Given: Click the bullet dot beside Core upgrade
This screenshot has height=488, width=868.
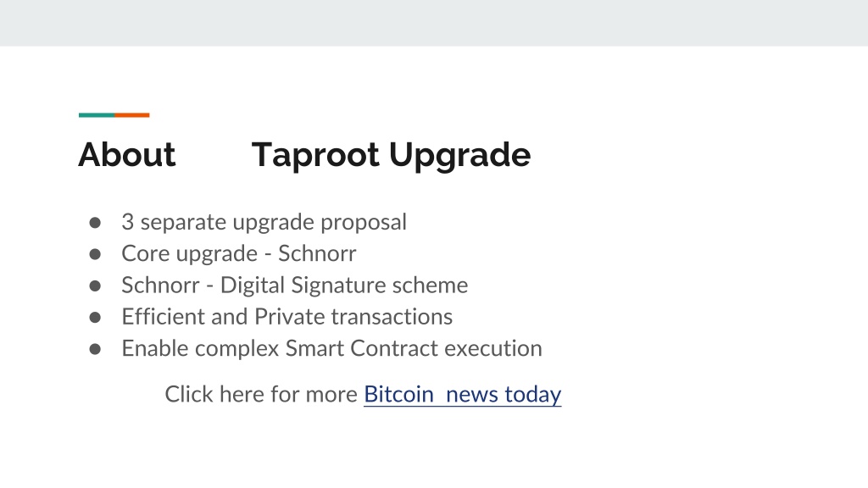Looking at the screenshot, I should pyautogui.click(x=95, y=254).
